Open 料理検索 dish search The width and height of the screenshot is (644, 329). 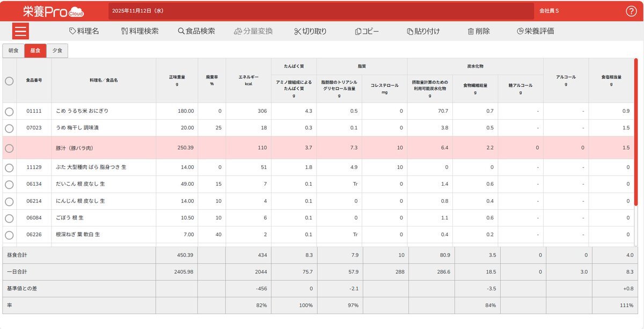pyautogui.click(x=140, y=31)
